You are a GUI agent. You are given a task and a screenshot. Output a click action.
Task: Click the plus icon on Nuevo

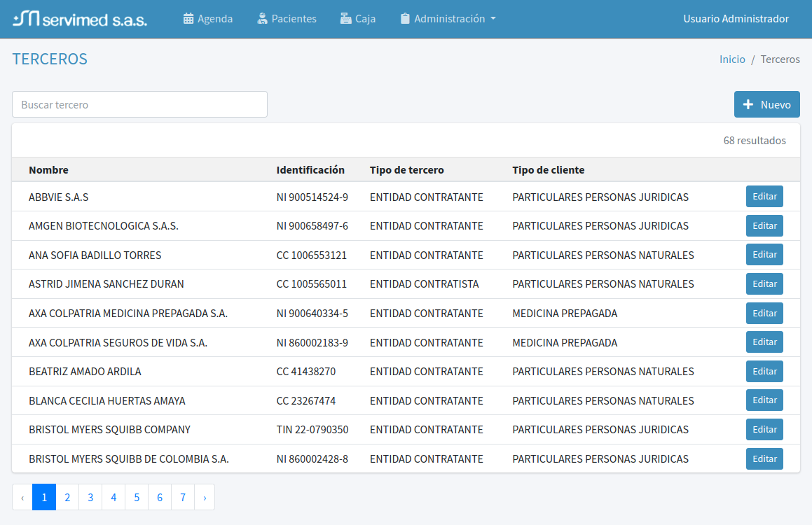pos(748,105)
